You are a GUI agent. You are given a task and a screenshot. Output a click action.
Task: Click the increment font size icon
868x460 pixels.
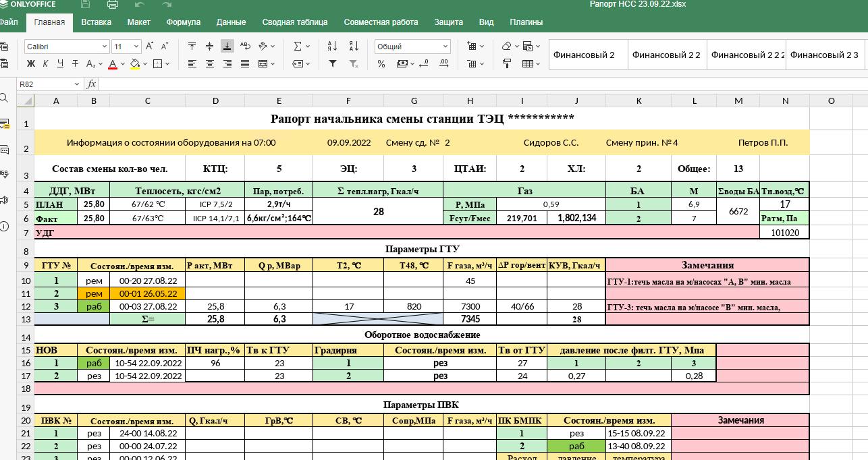(x=150, y=47)
